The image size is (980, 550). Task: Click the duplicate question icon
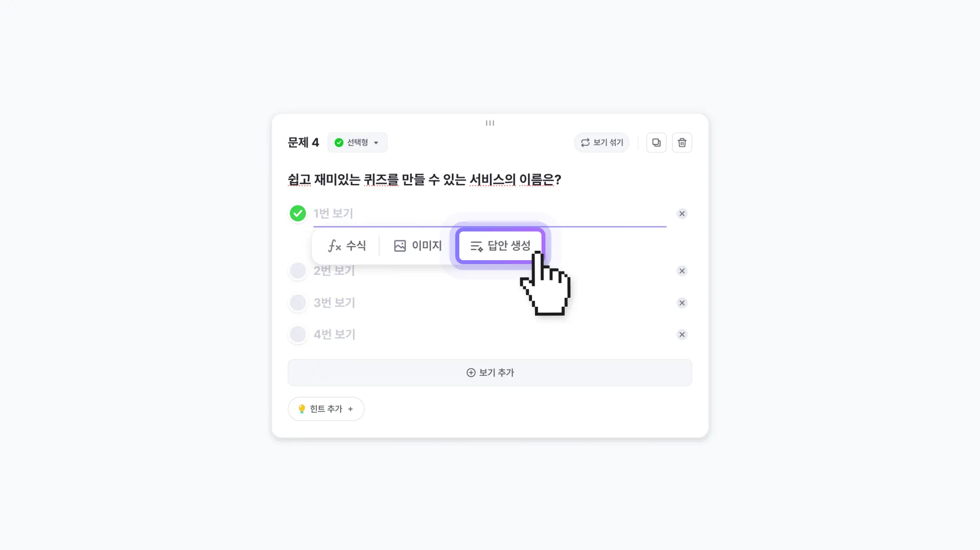click(x=656, y=142)
